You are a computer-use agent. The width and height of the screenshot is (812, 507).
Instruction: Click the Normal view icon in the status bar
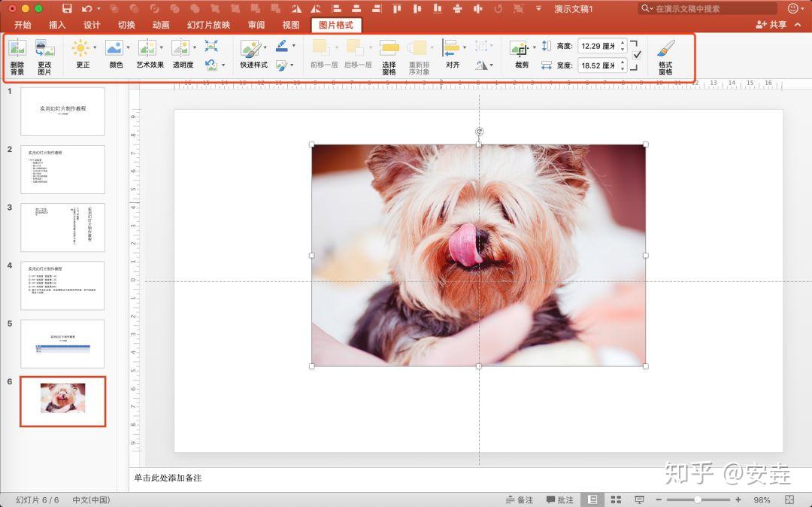(592, 499)
